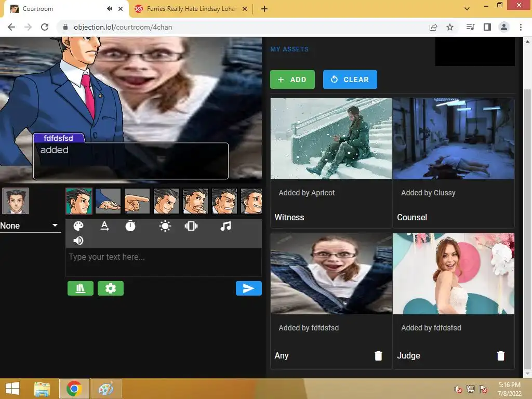Close the 'Furries Really Hate' tab

pyautogui.click(x=245, y=9)
